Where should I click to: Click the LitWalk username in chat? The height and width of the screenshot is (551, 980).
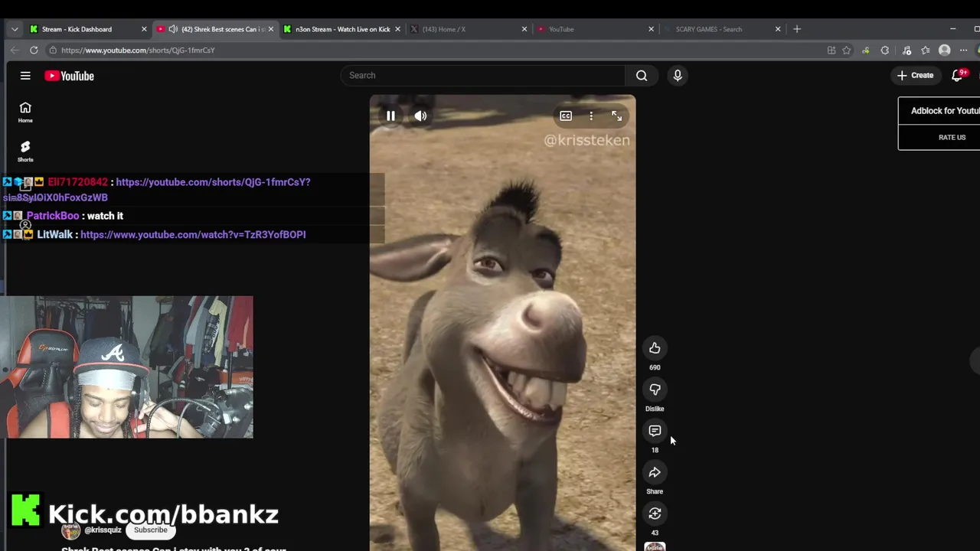click(55, 234)
